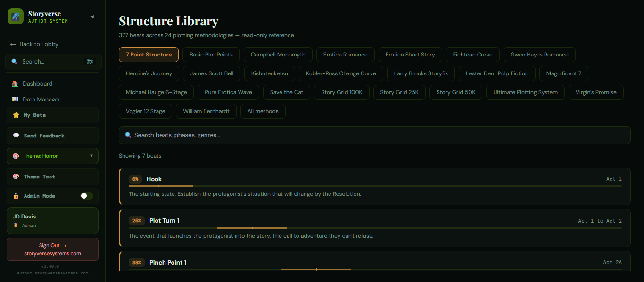Click the palette icon beside Theme Test
The height and width of the screenshot is (282, 644).
point(16,177)
